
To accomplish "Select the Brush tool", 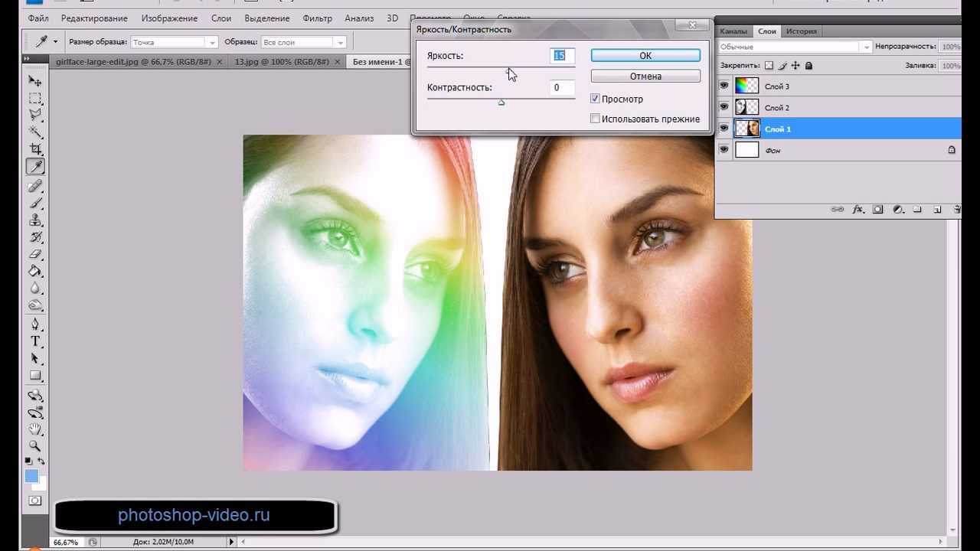I will pyautogui.click(x=35, y=203).
